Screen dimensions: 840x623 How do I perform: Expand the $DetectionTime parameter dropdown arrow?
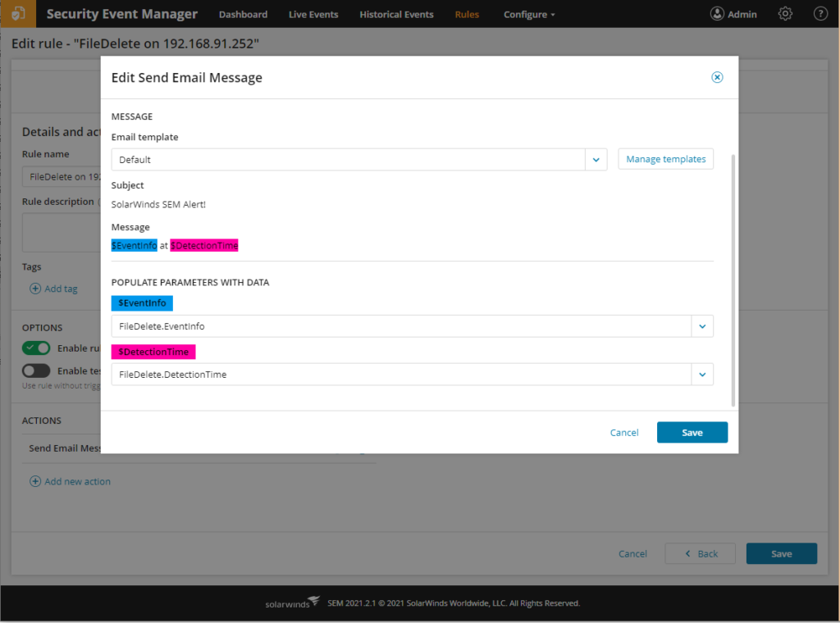click(702, 375)
